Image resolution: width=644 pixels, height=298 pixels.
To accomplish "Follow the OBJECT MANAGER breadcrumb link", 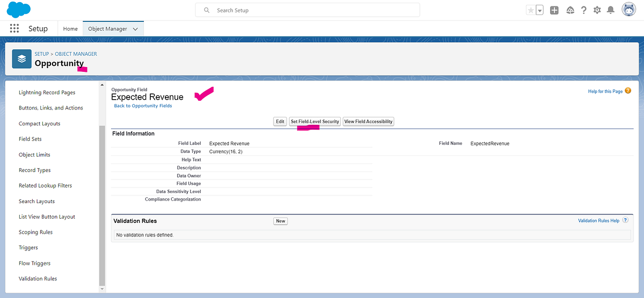I will (76, 54).
